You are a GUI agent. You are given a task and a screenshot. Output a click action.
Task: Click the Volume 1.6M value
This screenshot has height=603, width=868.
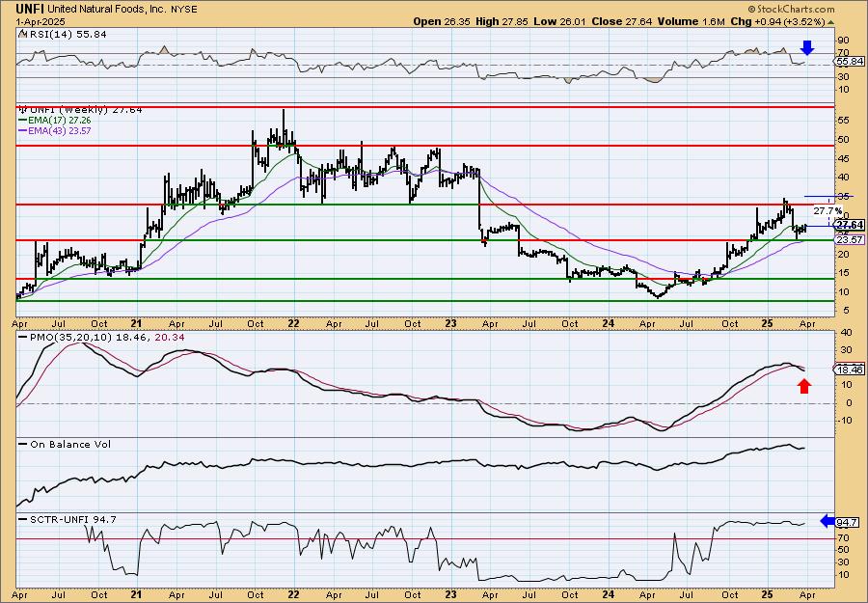(690, 22)
